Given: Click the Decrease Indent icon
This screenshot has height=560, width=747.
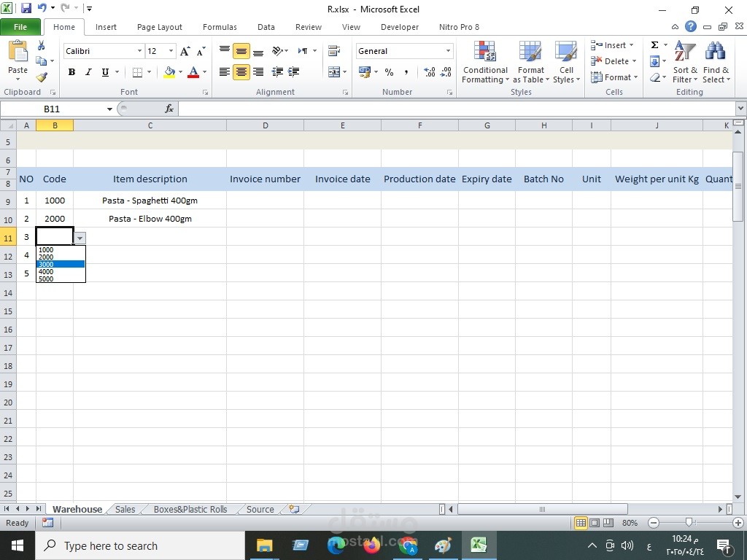Looking at the screenshot, I should coord(277,72).
